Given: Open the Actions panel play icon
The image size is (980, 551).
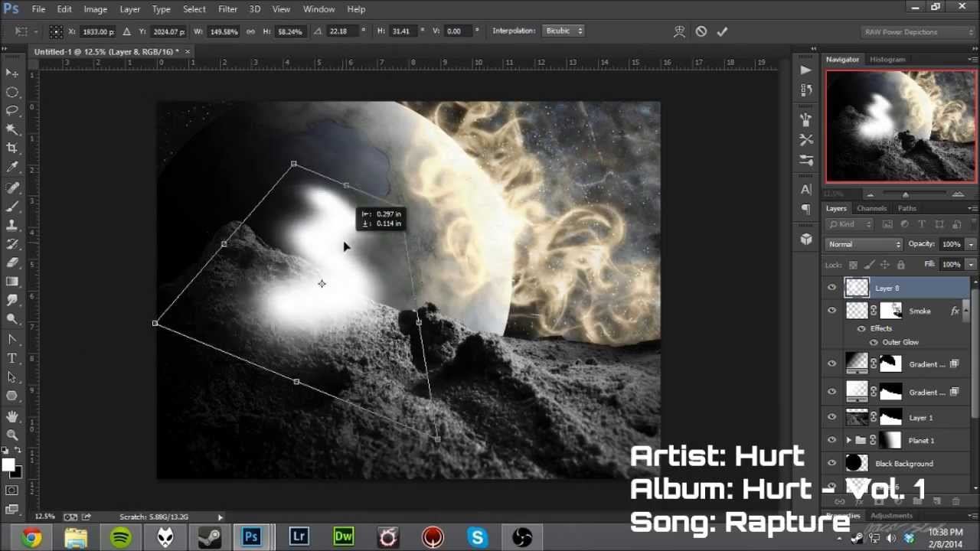Looking at the screenshot, I should point(805,70).
